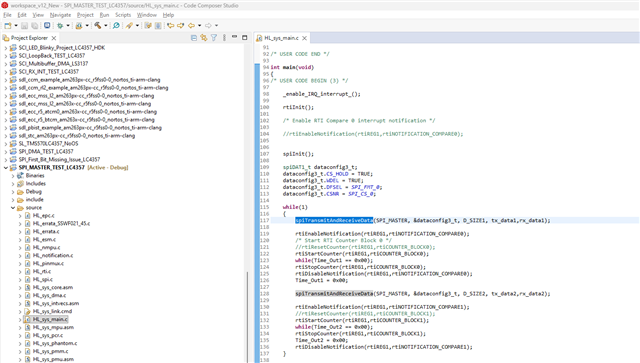
Task: Open the Edit menu
Action: click(x=22, y=15)
